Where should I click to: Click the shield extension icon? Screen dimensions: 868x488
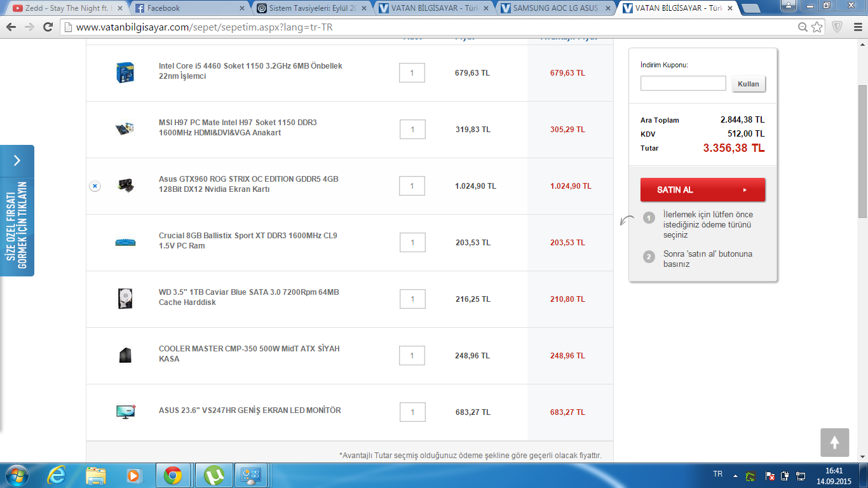point(837,27)
